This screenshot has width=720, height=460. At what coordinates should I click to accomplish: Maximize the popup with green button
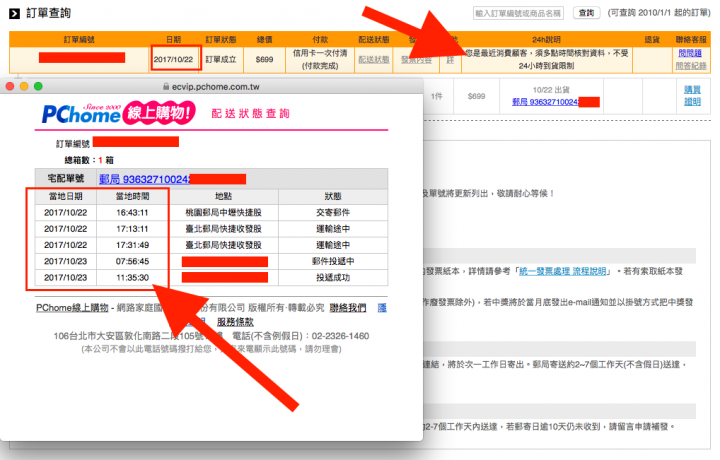[38, 86]
